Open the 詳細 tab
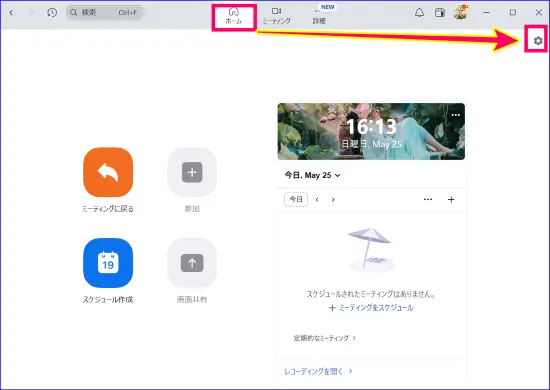Screen dimensions: 550x390 [x=319, y=16]
